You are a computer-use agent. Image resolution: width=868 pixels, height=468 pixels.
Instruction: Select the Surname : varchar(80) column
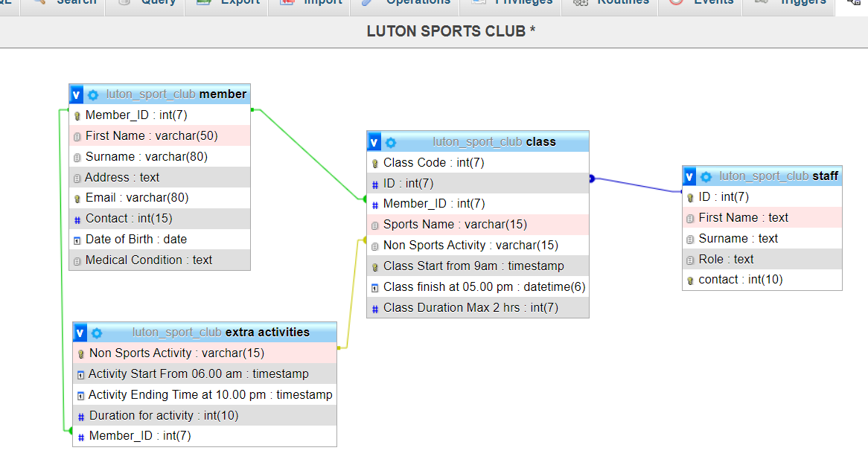point(160,156)
